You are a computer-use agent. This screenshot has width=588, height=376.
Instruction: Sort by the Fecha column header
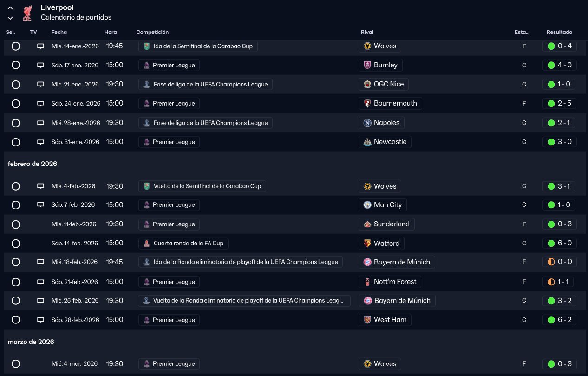[x=59, y=33]
